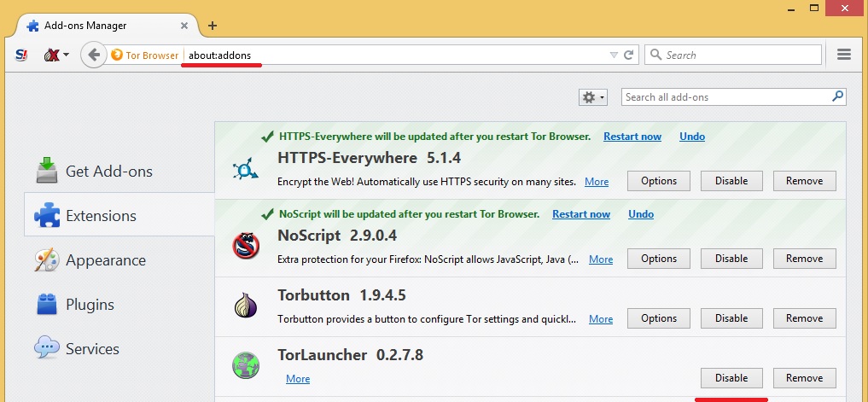Reload the page with the refresh icon
Image resolution: width=868 pixels, height=402 pixels.
point(629,55)
